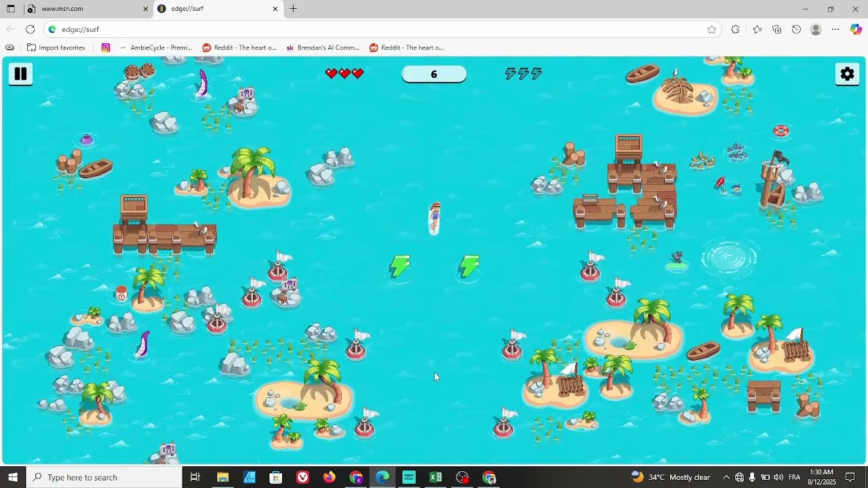Launch Firefox from the taskbar

coord(329,477)
